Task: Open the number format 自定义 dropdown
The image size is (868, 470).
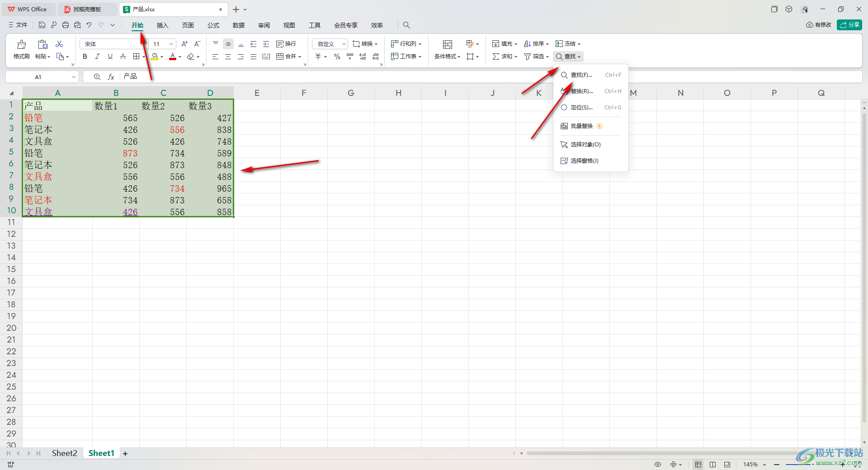Action: pyautogui.click(x=344, y=44)
